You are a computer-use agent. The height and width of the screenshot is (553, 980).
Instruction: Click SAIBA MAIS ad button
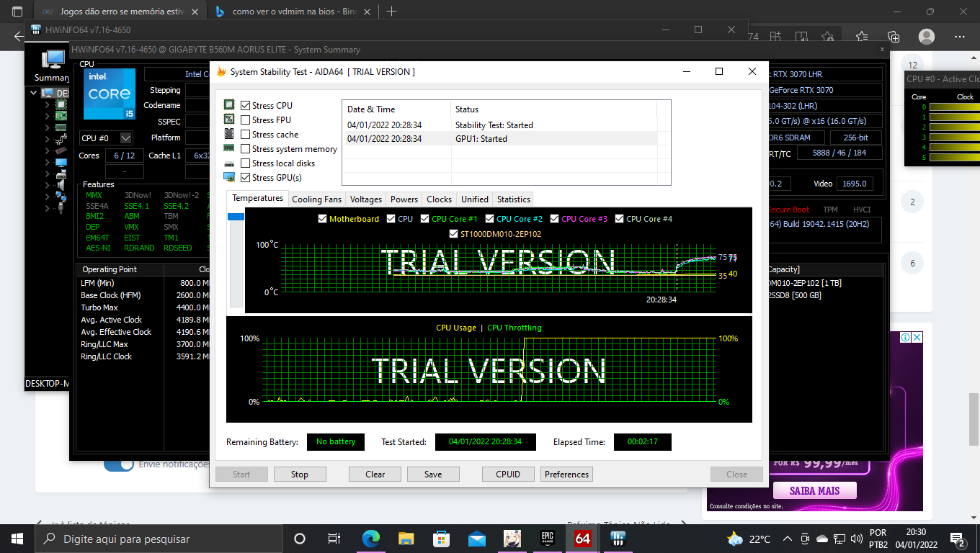coord(814,491)
